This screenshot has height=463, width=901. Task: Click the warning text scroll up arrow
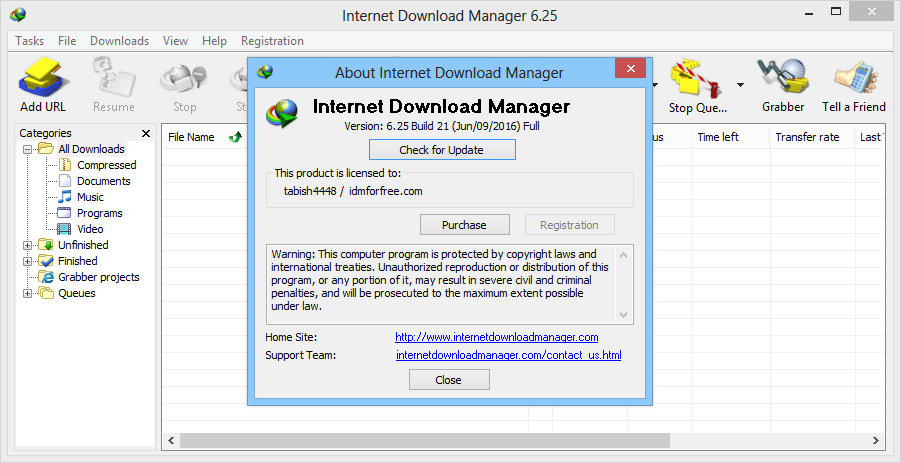(x=624, y=254)
